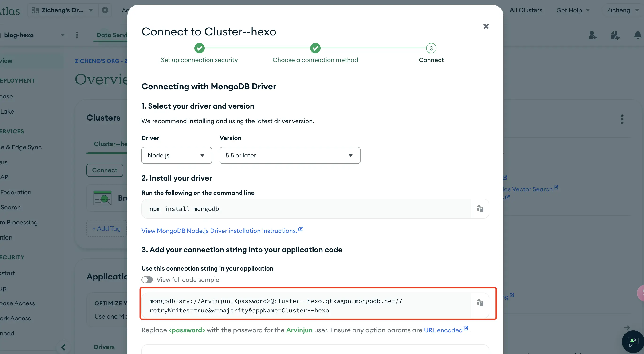644x354 pixels.
Task: Open cluster card three-dot options menu
Action: pyautogui.click(x=622, y=119)
